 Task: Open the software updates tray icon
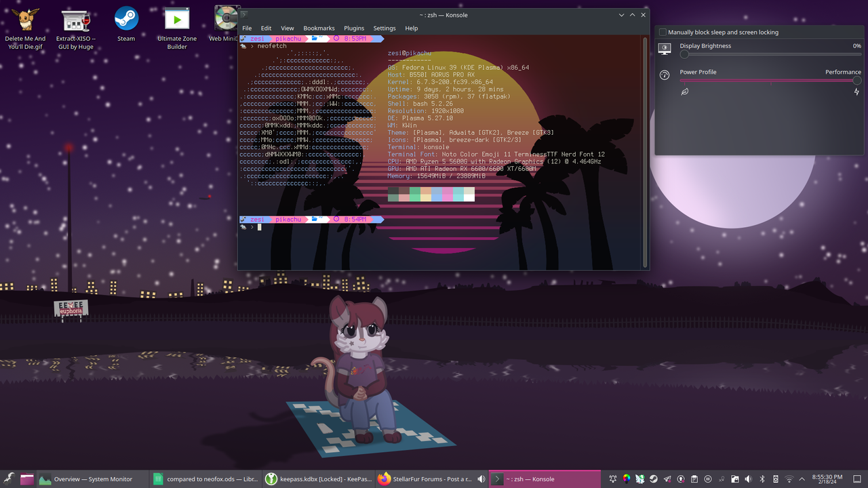[x=680, y=479]
